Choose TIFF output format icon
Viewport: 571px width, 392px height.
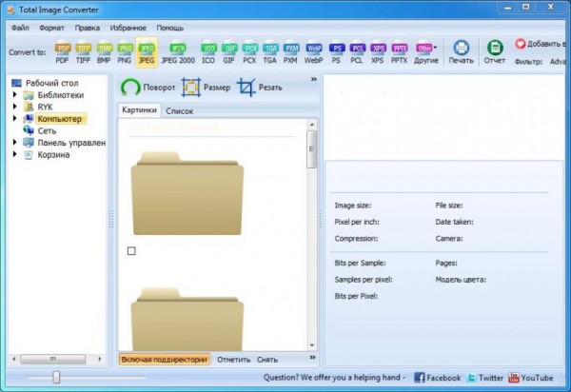click(x=83, y=52)
